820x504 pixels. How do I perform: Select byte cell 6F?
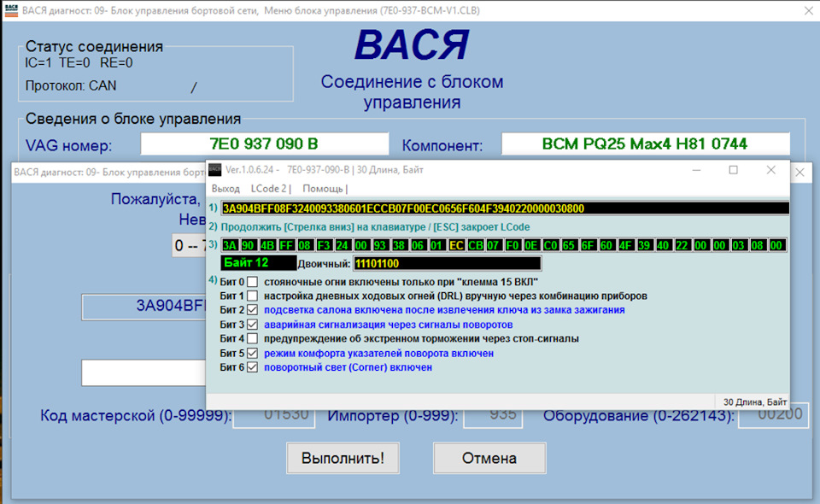click(x=588, y=245)
